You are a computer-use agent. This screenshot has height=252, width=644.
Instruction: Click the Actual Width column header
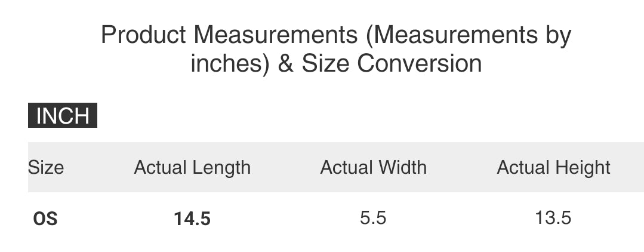tap(373, 167)
